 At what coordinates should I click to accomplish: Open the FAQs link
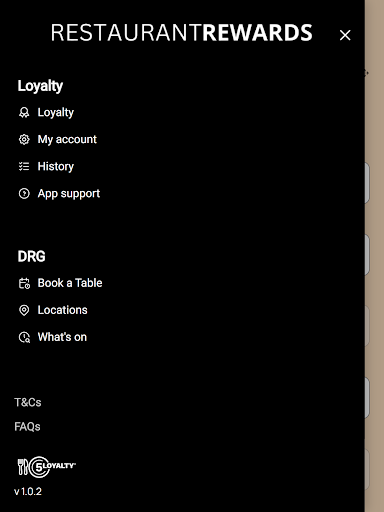point(27,427)
